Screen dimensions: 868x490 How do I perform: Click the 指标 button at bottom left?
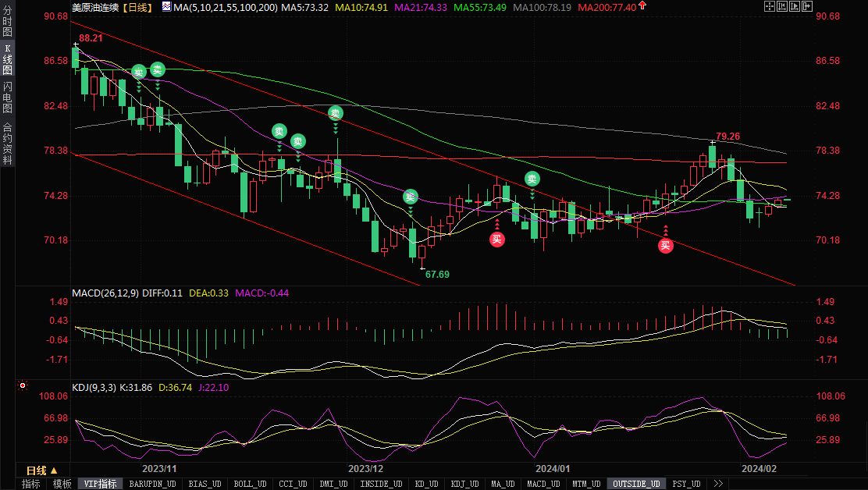pos(31,484)
